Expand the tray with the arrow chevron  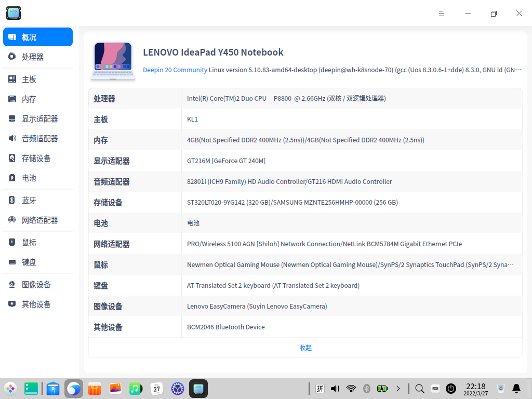point(398,389)
